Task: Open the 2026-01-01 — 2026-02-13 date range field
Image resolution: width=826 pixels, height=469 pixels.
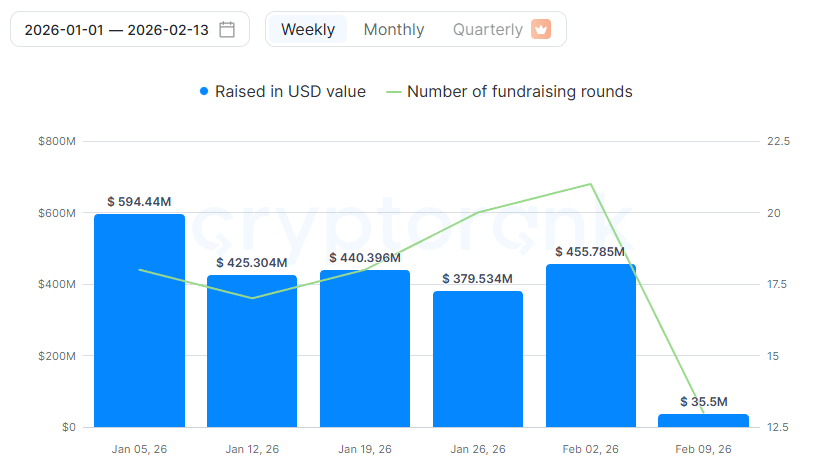Action: [116, 30]
